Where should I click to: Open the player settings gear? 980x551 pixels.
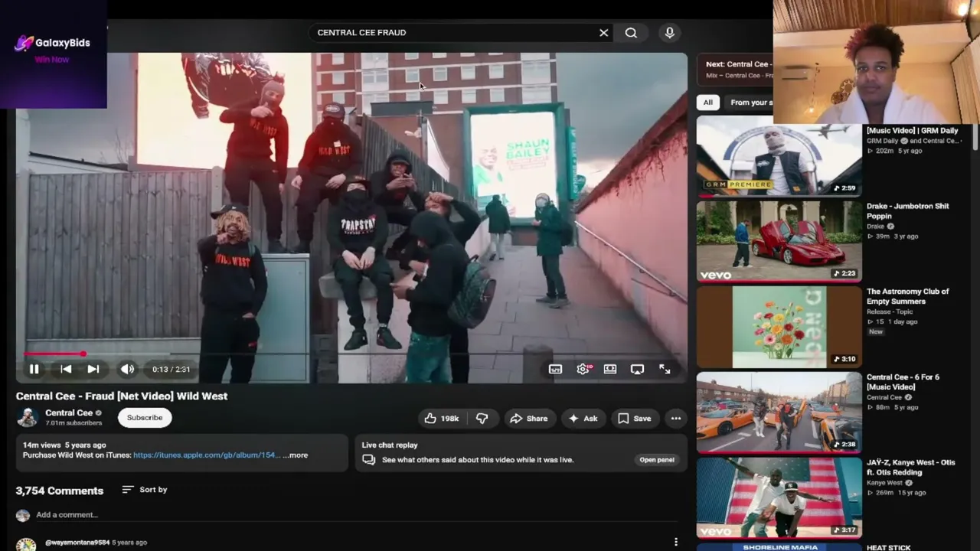583,369
